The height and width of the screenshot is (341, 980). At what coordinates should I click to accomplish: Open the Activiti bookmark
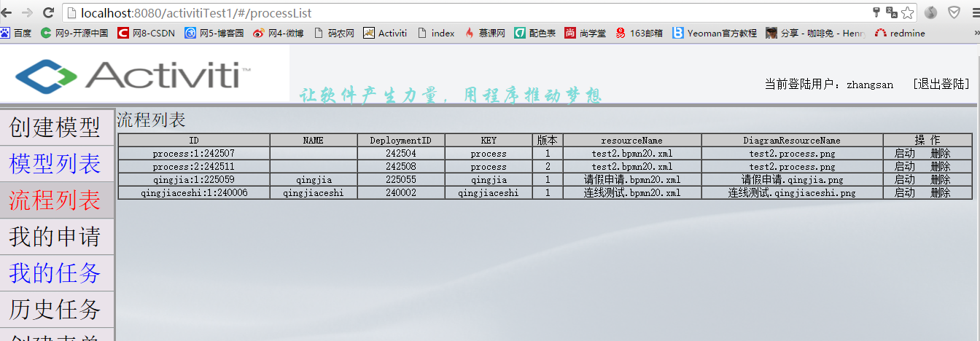[385, 33]
